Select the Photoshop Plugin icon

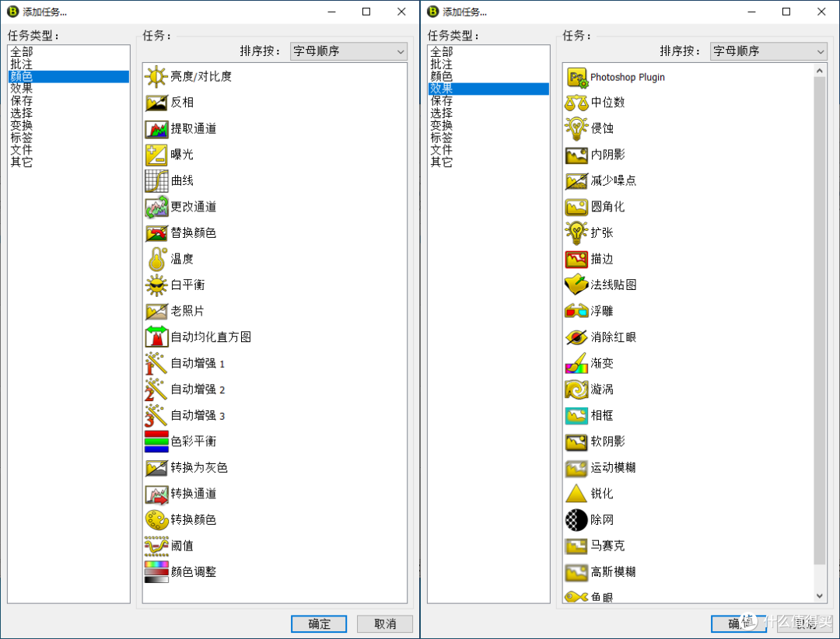point(576,77)
